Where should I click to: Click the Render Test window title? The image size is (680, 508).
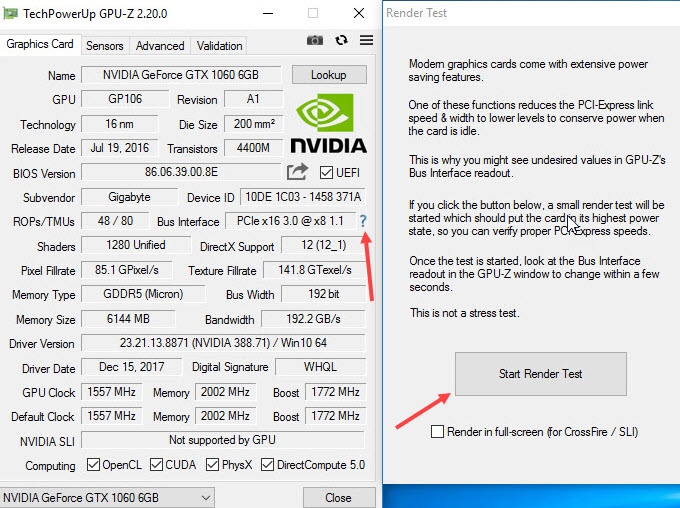click(x=416, y=13)
